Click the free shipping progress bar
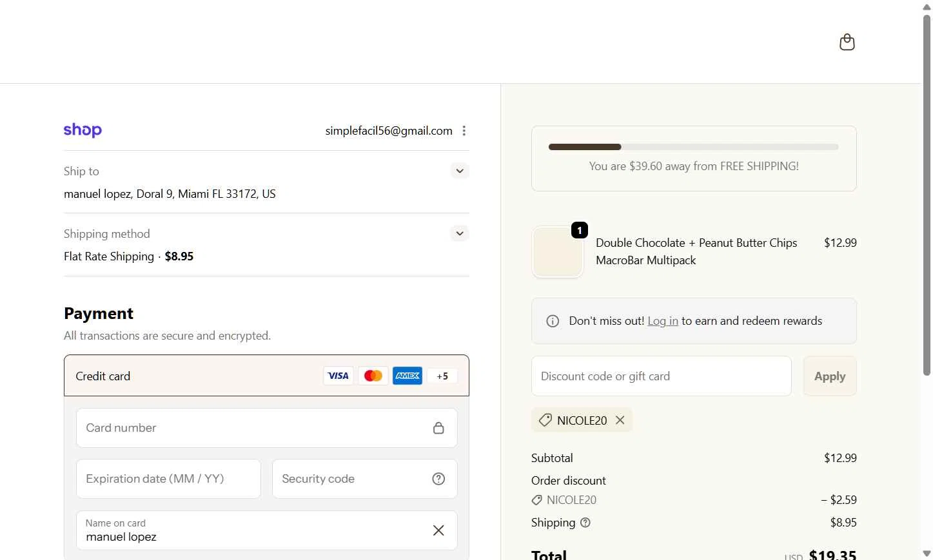Image resolution: width=933 pixels, height=560 pixels. tap(693, 147)
